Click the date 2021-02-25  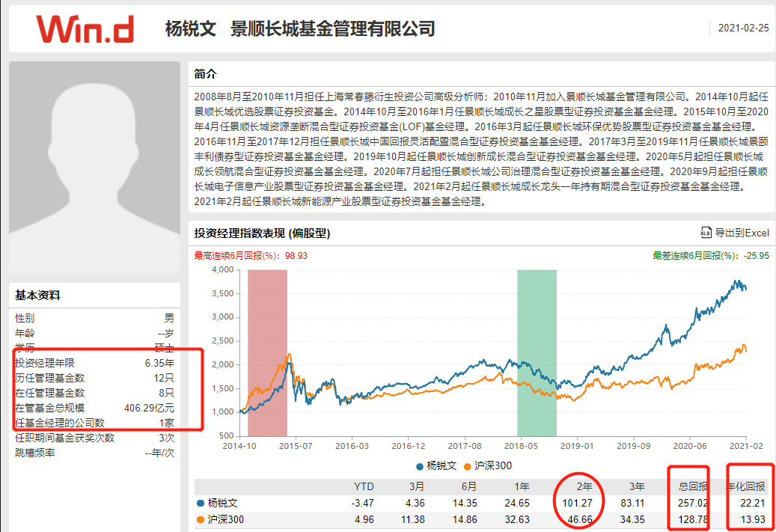[x=743, y=28]
